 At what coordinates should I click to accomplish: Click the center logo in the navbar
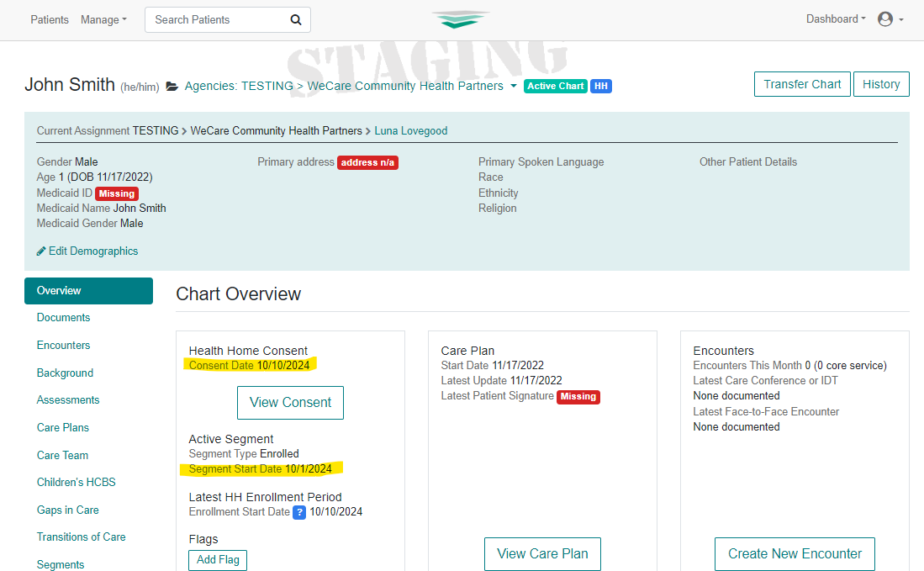461,19
